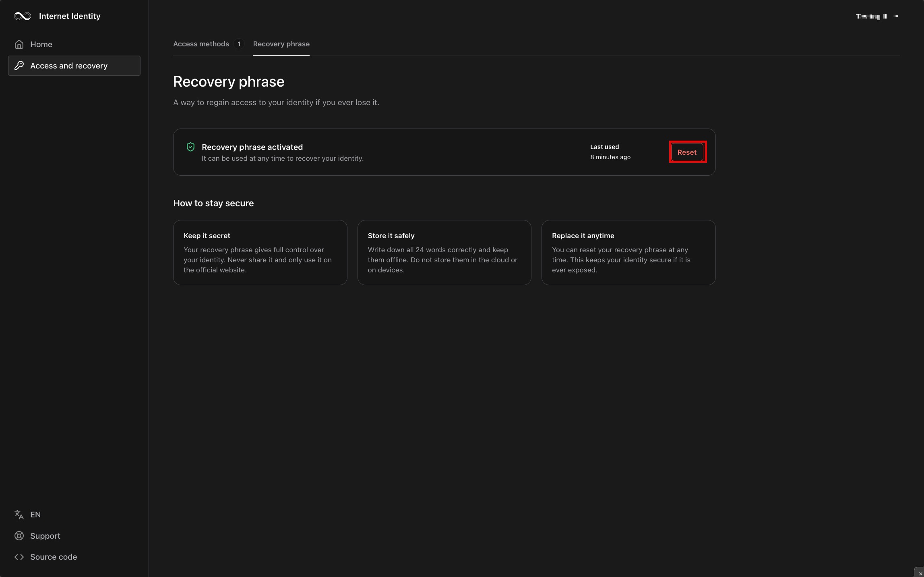Open Source code via the angle brackets icon

click(x=19, y=557)
